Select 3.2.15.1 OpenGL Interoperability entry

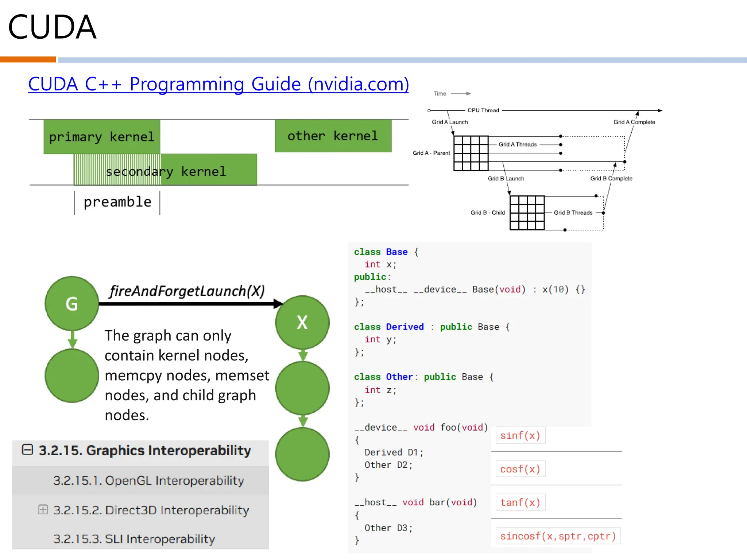click(148, 481)
